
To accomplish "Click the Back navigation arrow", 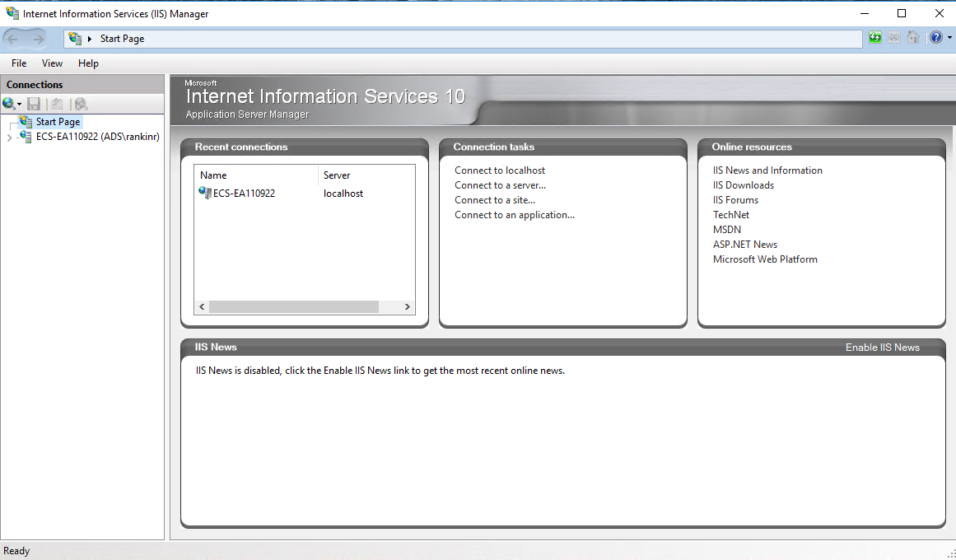I will pos(13,38).
